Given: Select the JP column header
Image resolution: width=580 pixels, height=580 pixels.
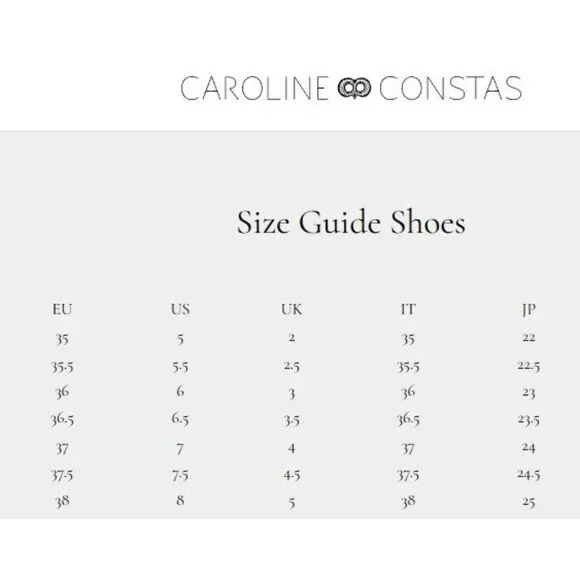Looking at the screenshot, I should pyautogui.click(x=529, y=310).
